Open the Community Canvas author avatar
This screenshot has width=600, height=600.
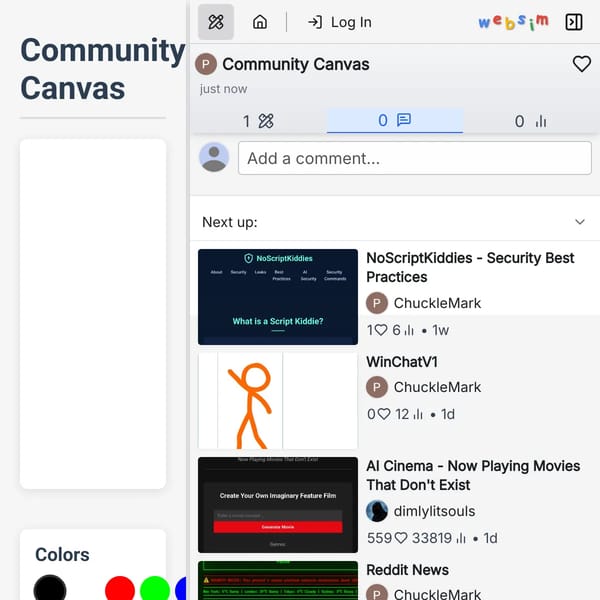tap(206, 64)
